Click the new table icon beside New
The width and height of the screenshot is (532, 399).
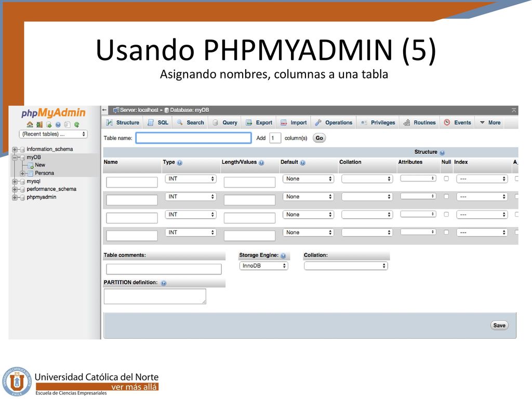pos(31,166)
